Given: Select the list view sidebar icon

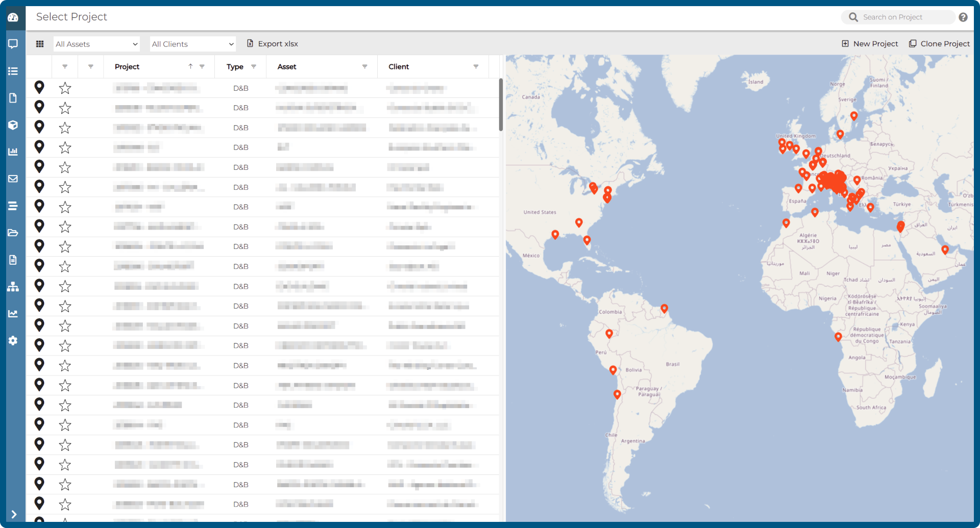Looking at the screenshot, I should click(x=13, y=71).
